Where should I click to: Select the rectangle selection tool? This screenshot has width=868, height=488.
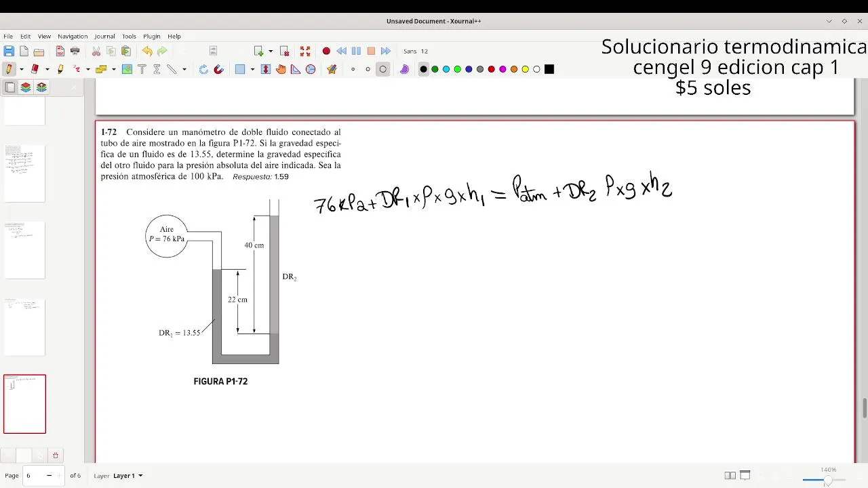240,69
